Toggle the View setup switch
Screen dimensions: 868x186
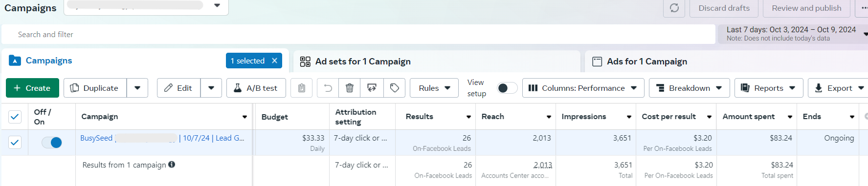(x=507, y=88)
